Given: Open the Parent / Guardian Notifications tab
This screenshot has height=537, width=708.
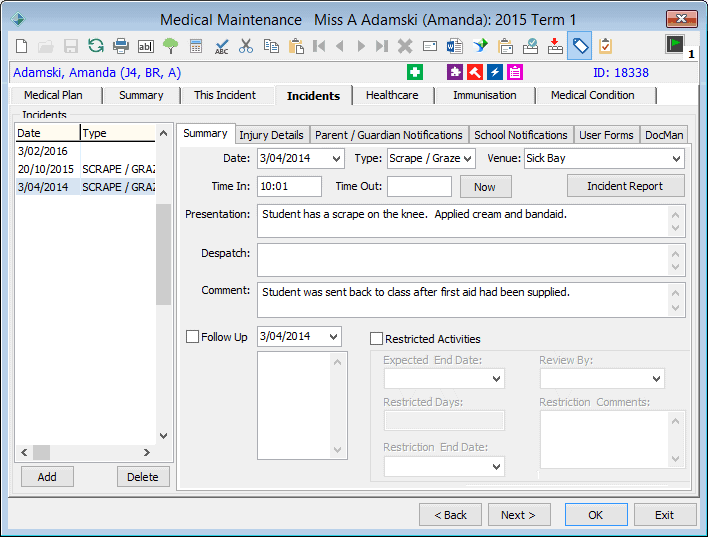Looking at the screenshot, I should click(x=389, y=135).
